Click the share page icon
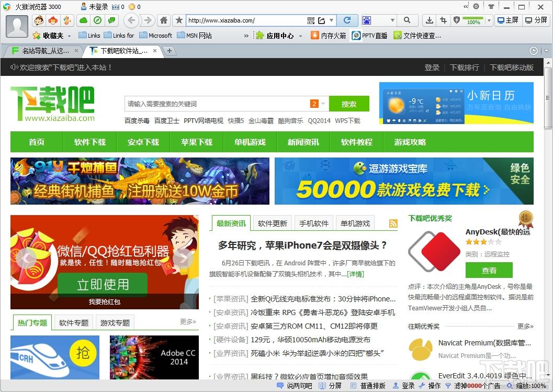The height and width of the screenshot is (392, 553). tap(321, 20)
